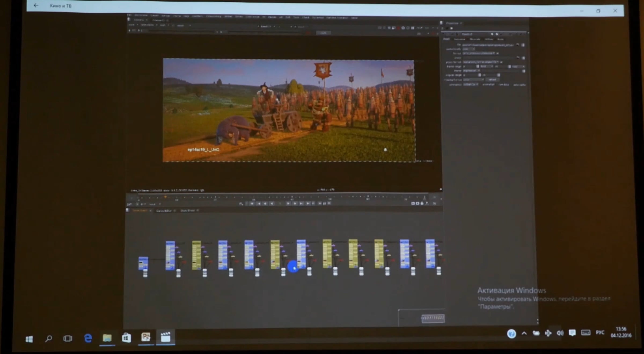The image size is (644, 354).
Task: Open the Action Center notifications icon
Action: (x=572, y=333)
